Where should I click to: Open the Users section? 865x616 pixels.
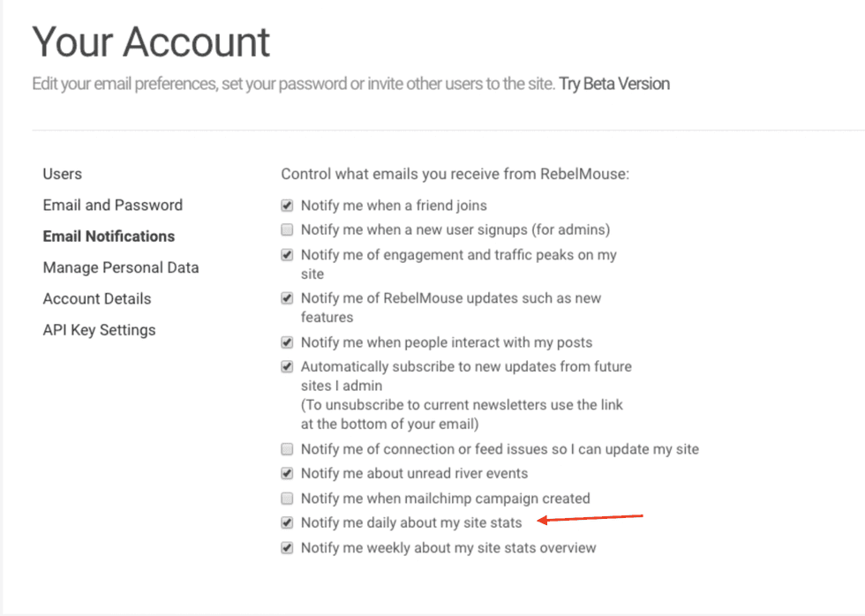63,174
